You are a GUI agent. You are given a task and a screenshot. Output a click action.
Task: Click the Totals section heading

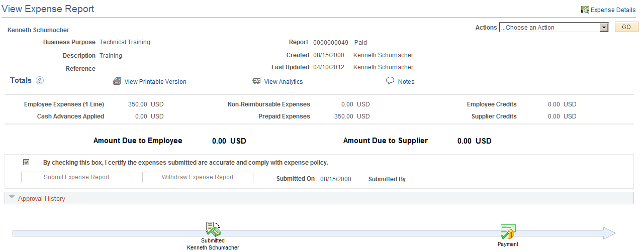pos(21,80)
